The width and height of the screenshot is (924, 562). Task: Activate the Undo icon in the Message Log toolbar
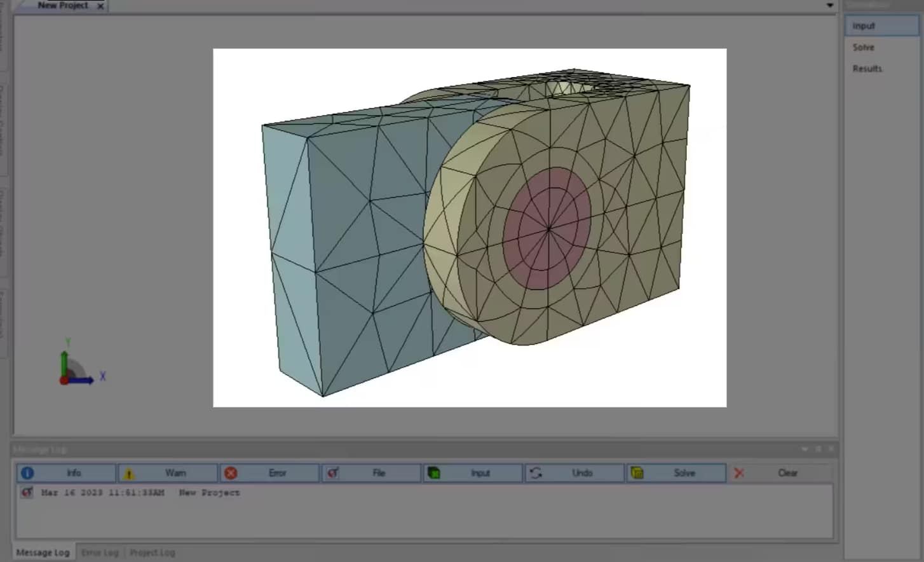(537, 473)
